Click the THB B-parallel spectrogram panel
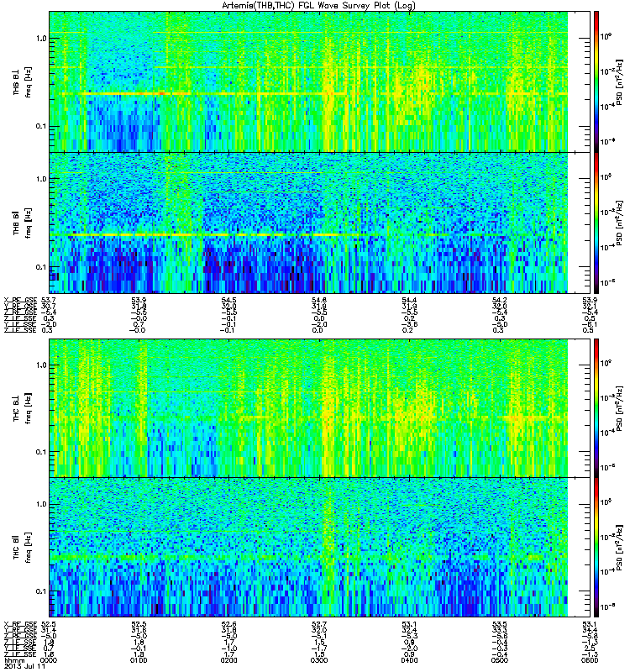The image size is (630, 672). (308, 223)
